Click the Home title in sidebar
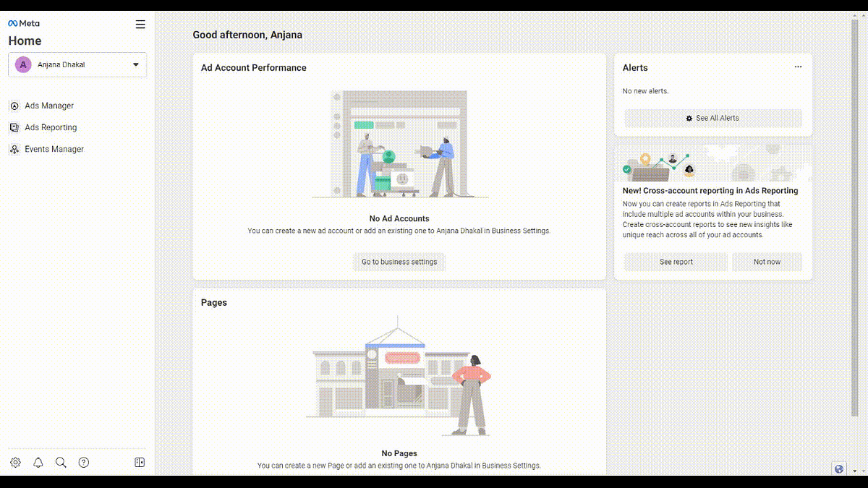868x488 pixels. click(x=25, y=41)
